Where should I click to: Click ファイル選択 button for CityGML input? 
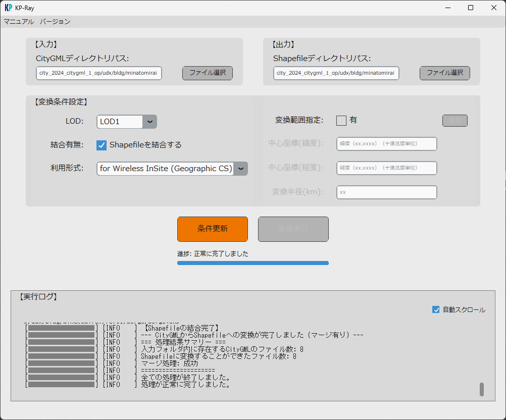(207, 73)
